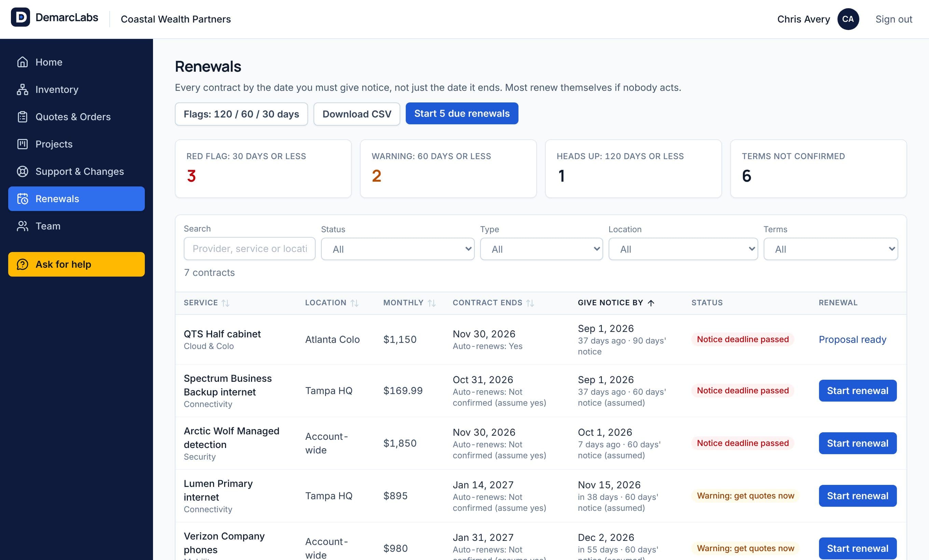Click the DemarcLabs logo icon

pyautogui.click(x=20, y=17)
